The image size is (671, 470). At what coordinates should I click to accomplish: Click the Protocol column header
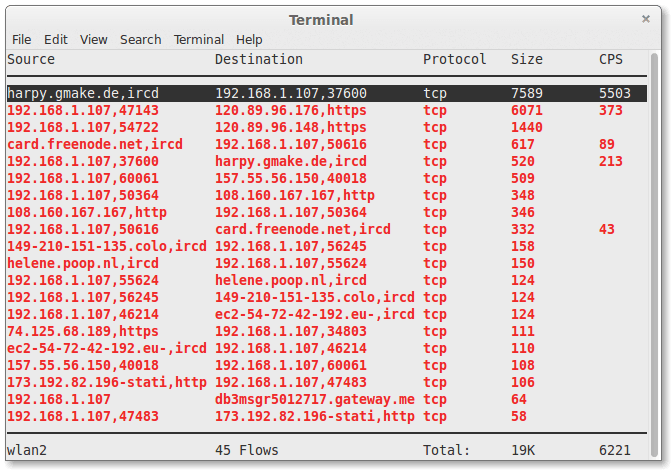pos(454,59)
